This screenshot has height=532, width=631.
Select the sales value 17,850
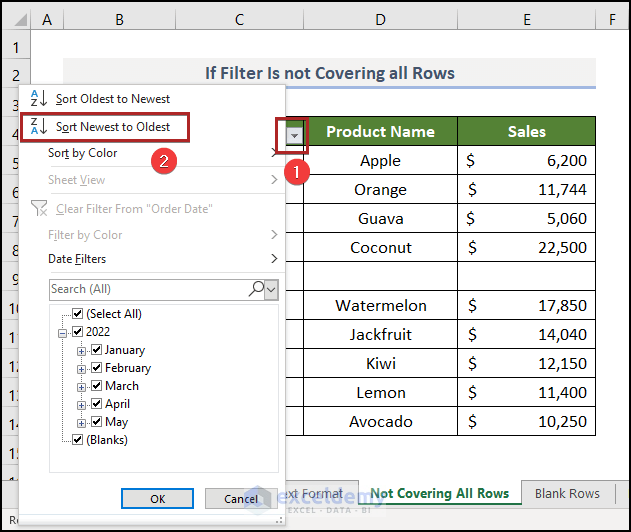[526, 305]
